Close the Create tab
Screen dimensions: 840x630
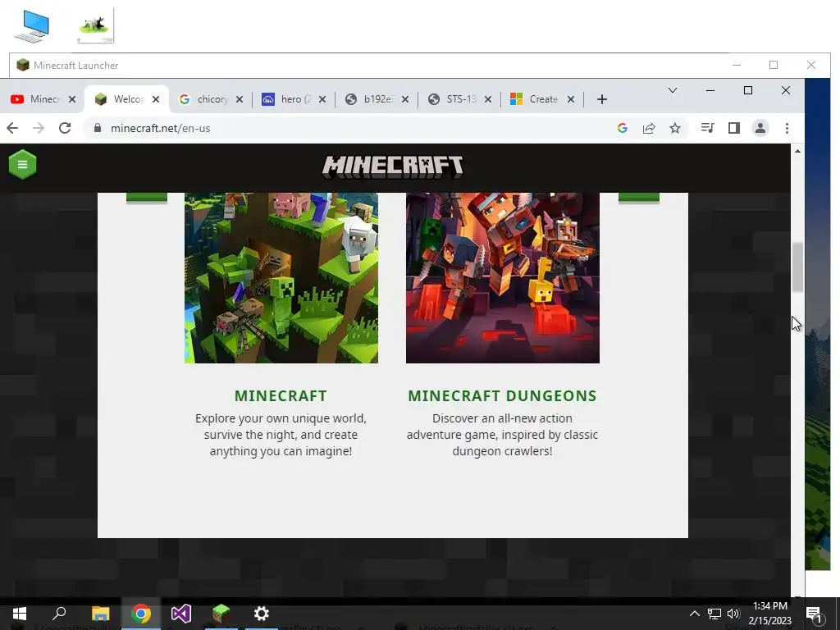(x=571, y=99)
